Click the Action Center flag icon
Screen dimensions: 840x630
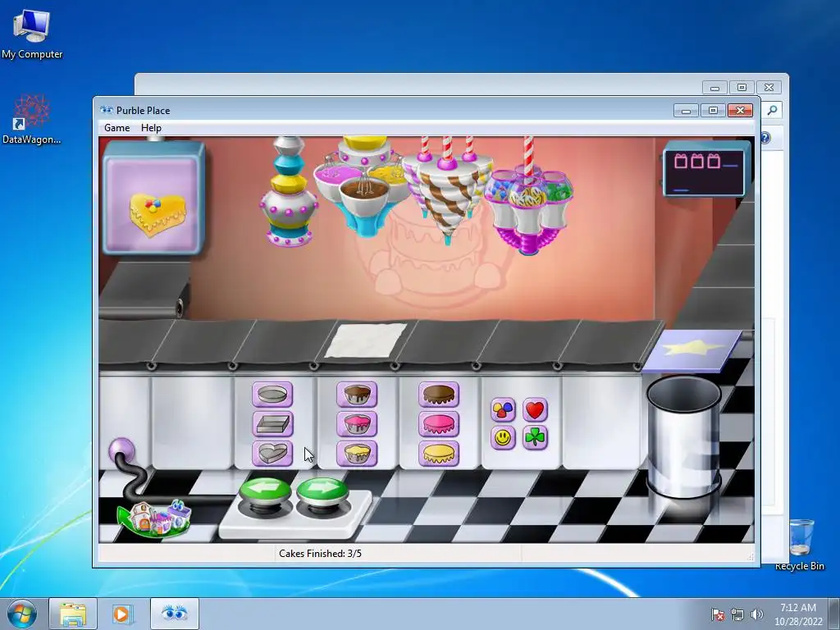(x=717, y=614)
